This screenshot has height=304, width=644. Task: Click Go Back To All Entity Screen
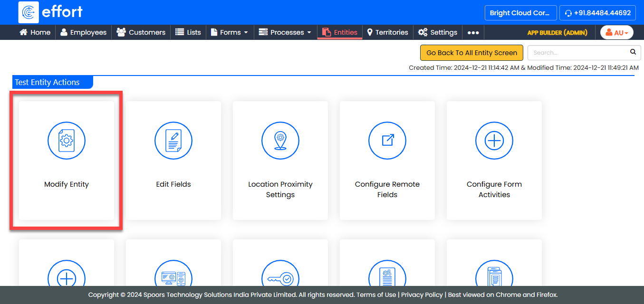pyautogui.click(x=471, y=53)
